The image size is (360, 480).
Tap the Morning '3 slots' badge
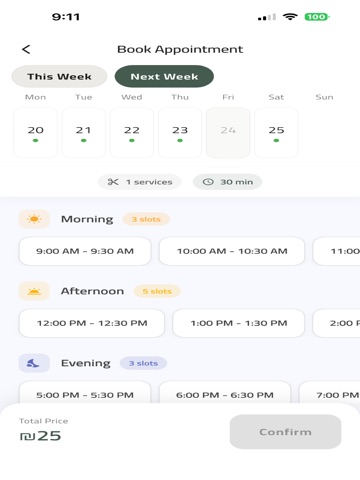tap(146, 219)
